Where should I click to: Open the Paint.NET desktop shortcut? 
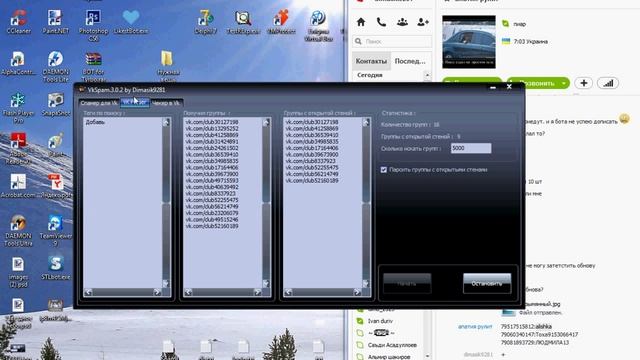pos(55,21)
